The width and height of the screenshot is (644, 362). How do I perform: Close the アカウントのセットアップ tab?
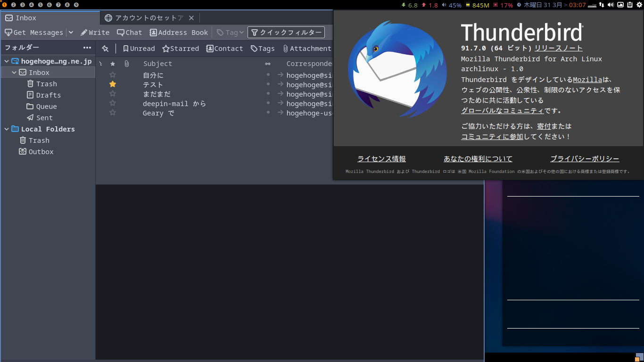(191, 18)
